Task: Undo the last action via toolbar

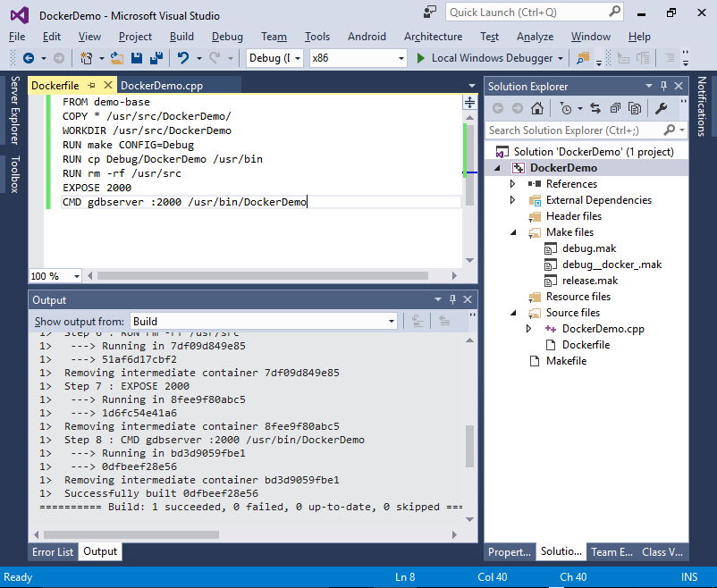Action: [183, 58]
